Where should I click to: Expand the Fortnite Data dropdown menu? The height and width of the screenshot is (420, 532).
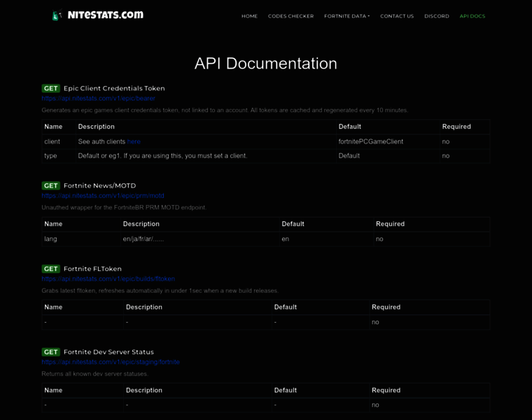tap(346, 16)
